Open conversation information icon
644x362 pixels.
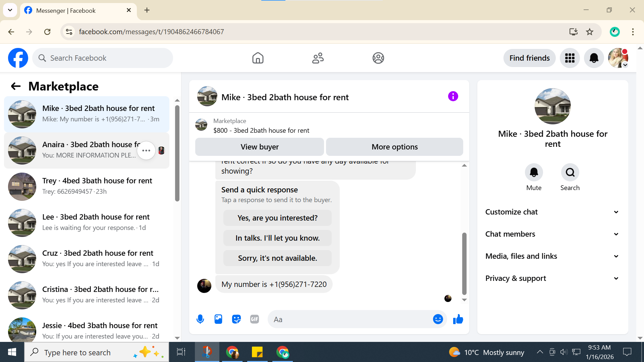pyautogui.click(x=453, y=97)
